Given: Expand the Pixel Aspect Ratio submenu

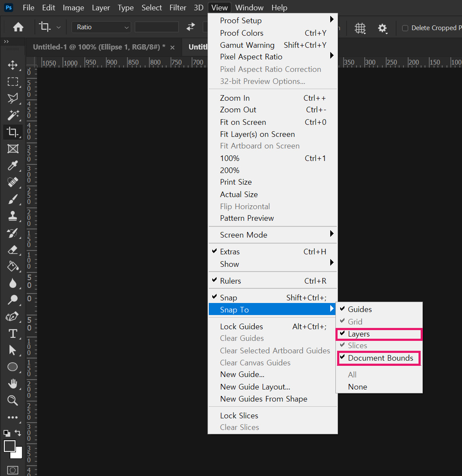Looking at the screenshot, I should [273, 57].
